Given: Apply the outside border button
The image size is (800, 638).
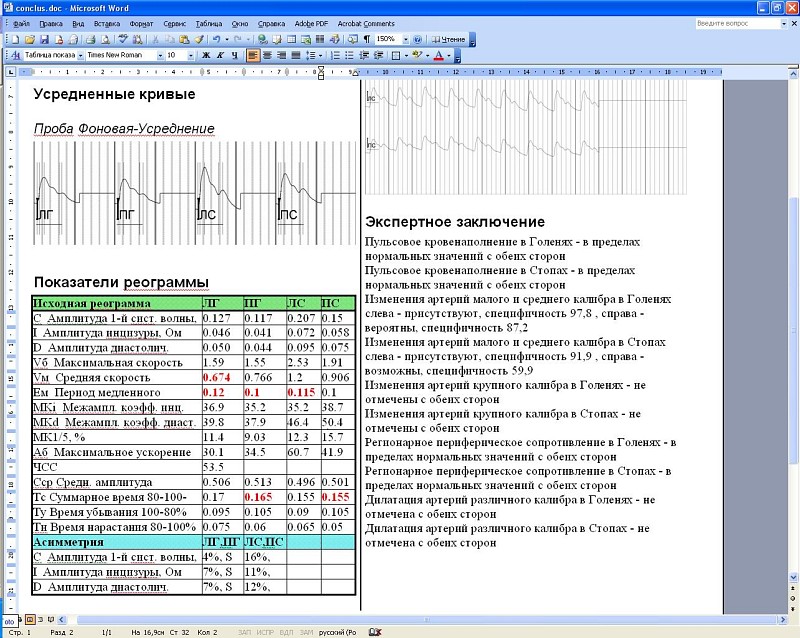Looking at the screenshot, I should 395,55.
